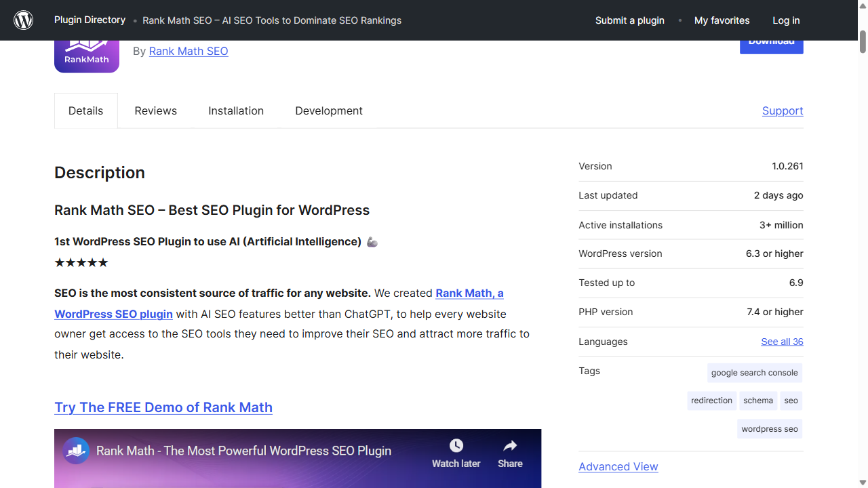Viewport: 868px width, 488px height.
Task: Play the Rank Math video
Action: pos(298,474)
